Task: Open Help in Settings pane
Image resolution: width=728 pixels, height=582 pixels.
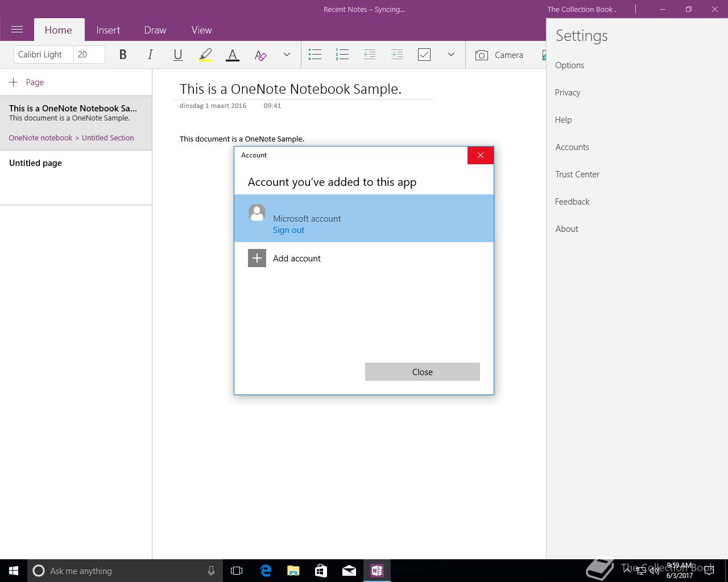Action: [564, 120]
